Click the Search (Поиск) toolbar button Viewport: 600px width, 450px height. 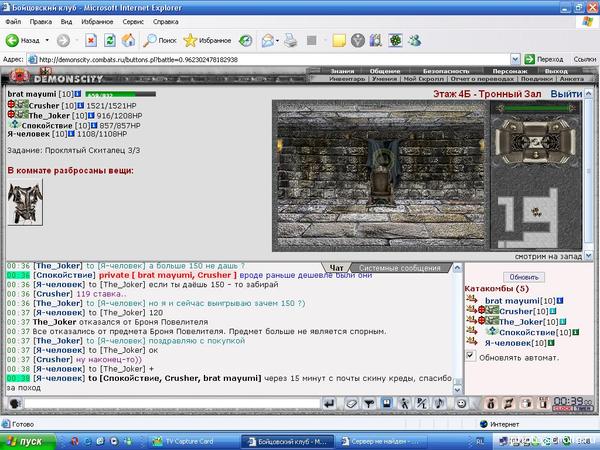pyautogui.click(x=159, y=40)
